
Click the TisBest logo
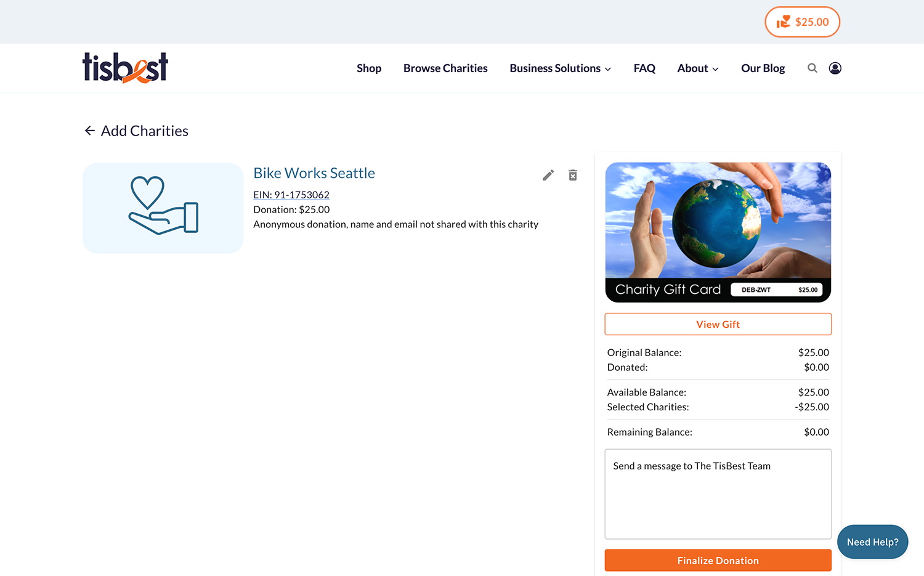[x=125, y=68]
